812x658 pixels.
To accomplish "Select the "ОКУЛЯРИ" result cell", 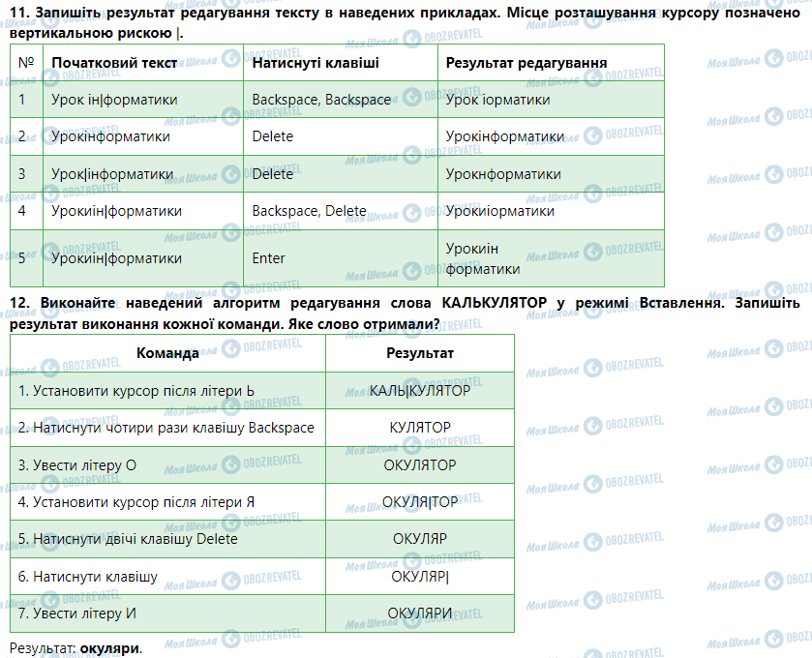I will coord(419,613).
